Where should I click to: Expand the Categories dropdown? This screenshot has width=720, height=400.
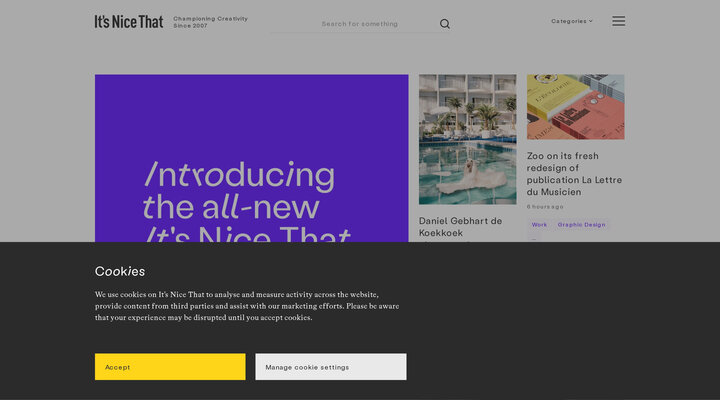click(570, 21)
